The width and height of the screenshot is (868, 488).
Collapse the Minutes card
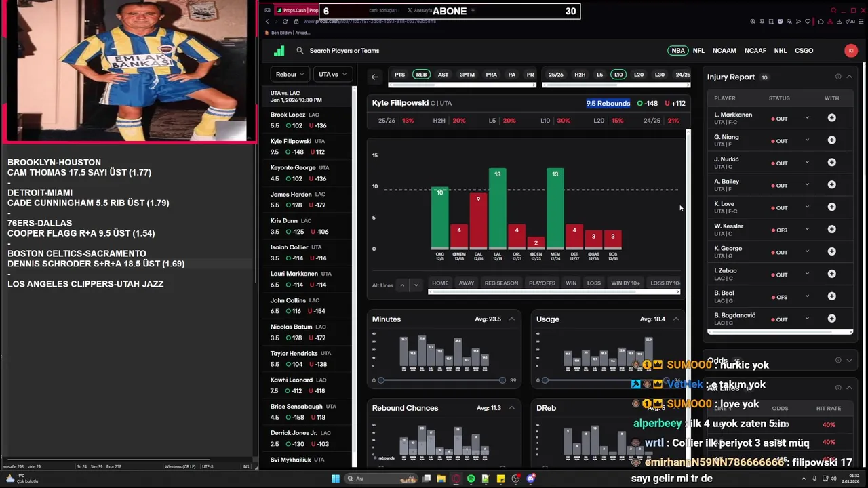(x=512, y=319)
